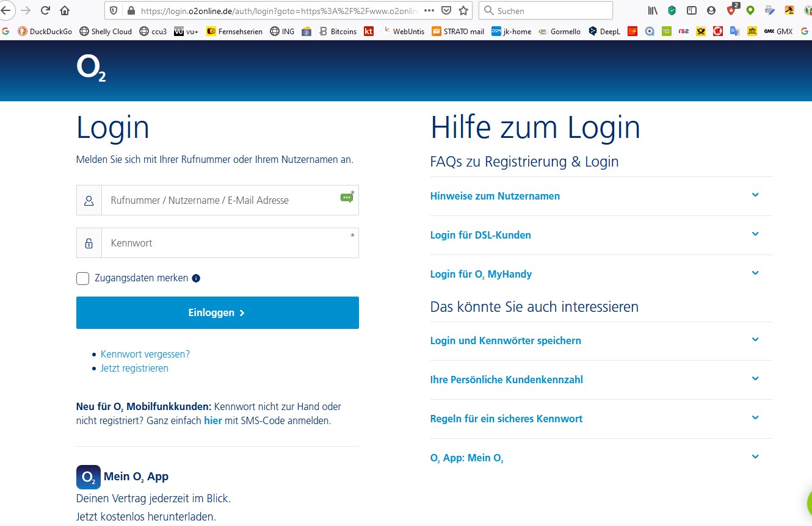Image resolution: width=812 pixels, height=526 pixels.
Task: Click the DeepL bookmark icon
Action: pos(593,31)
